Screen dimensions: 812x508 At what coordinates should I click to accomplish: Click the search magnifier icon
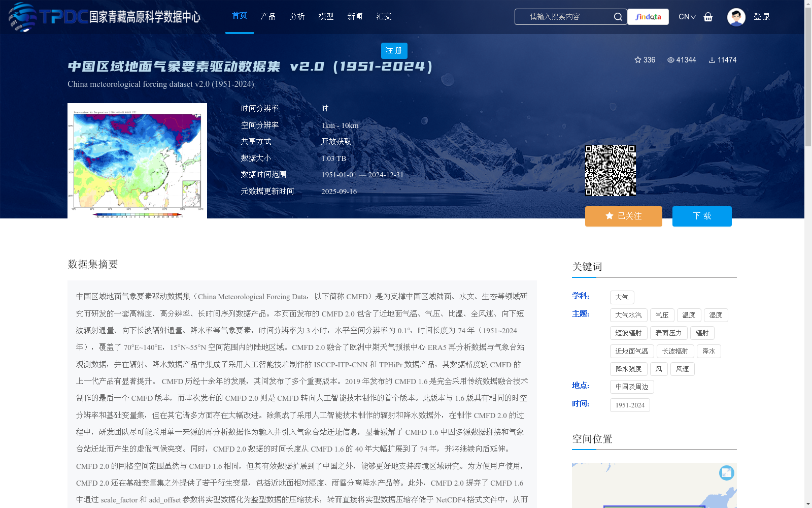click(618, 17)
